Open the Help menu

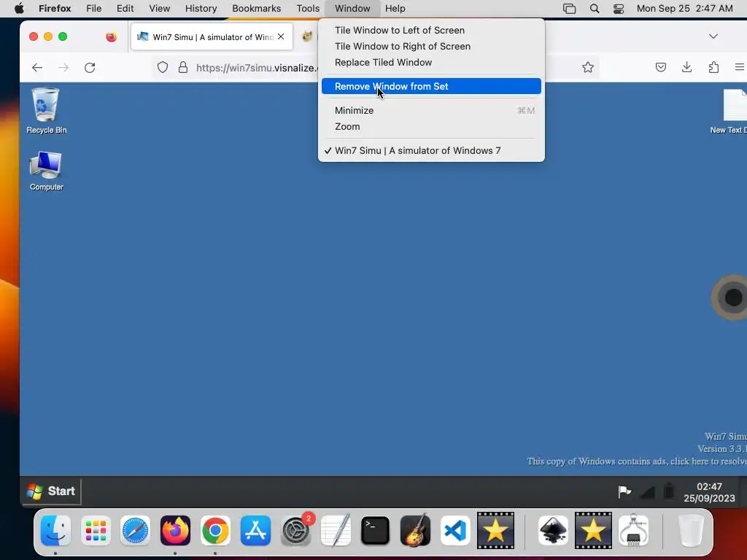(x=395, y=8)
